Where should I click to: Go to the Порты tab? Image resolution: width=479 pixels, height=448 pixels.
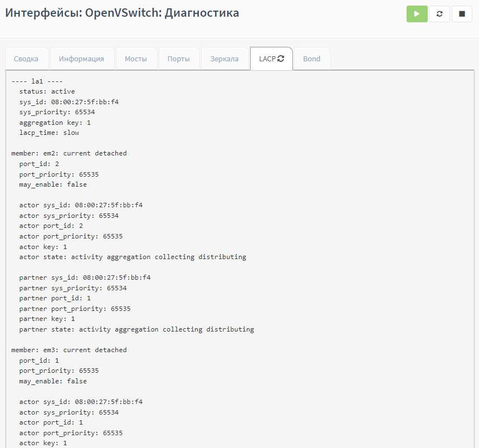pos(179,59)
